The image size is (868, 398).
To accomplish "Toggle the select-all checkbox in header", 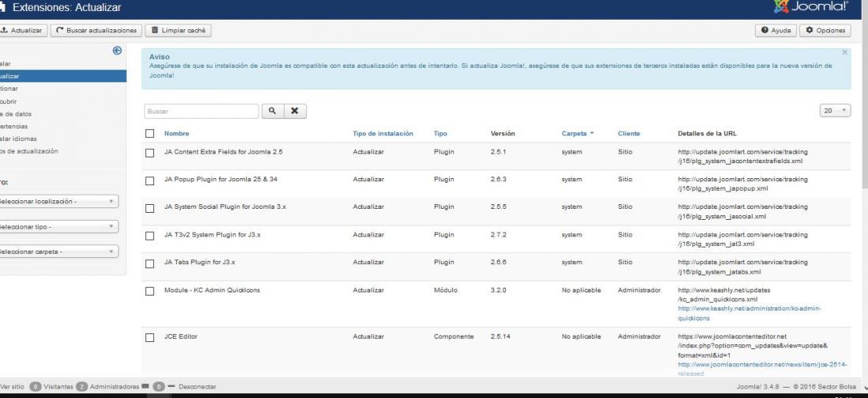I will 149,133.
